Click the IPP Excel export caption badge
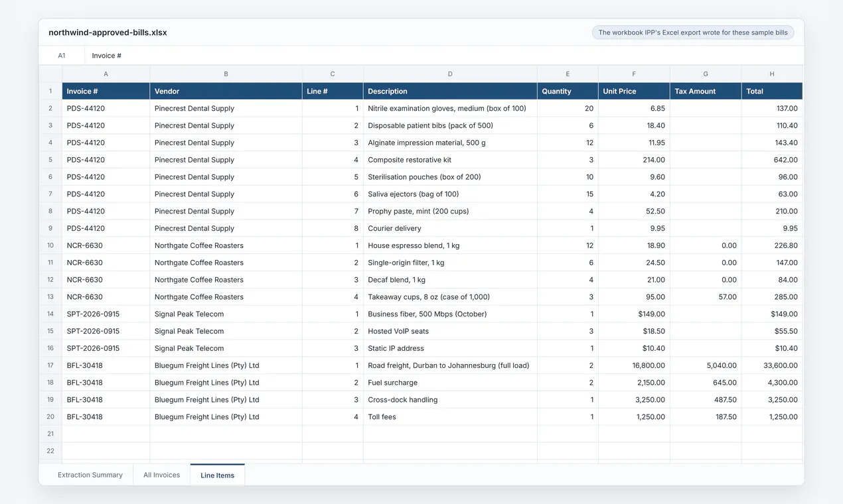Viewport: 843px width, 504px height. point(693,32)
